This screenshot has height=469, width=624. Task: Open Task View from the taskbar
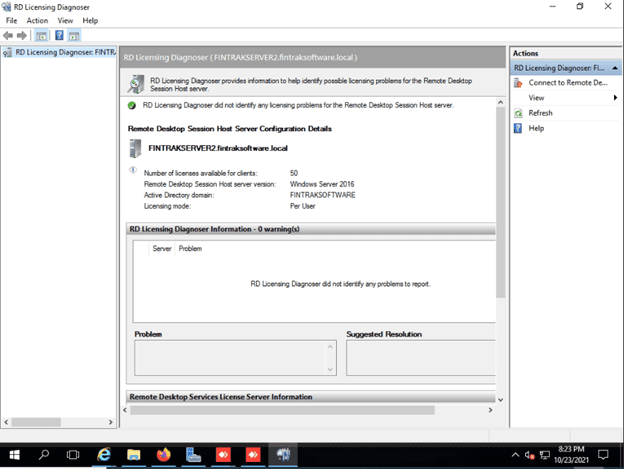click(73, 454)
